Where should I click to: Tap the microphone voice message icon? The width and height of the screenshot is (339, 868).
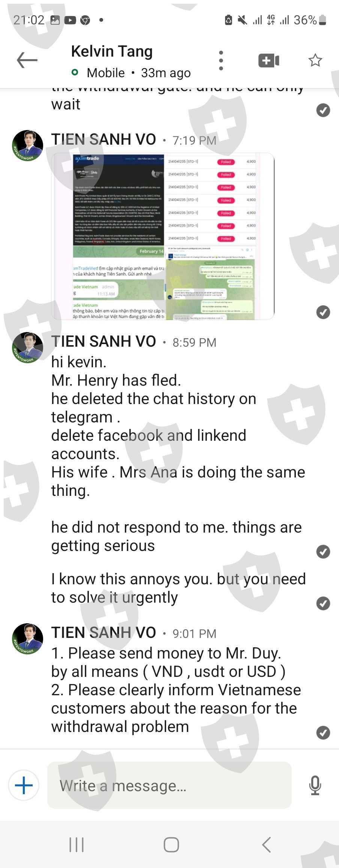pyautogui.click(x=315, y=785)
